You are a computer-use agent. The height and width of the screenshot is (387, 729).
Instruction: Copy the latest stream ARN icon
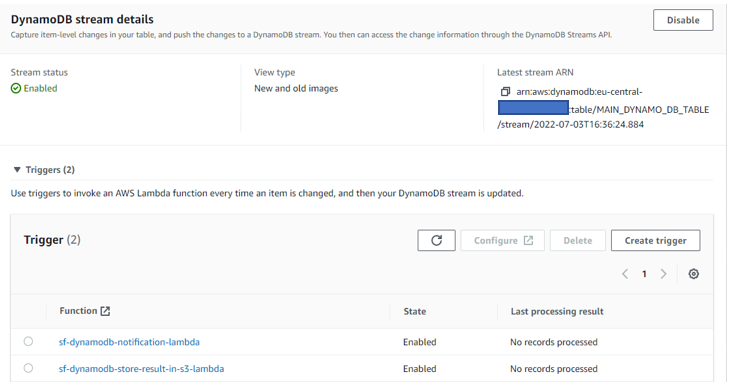[x=505, y=92]
